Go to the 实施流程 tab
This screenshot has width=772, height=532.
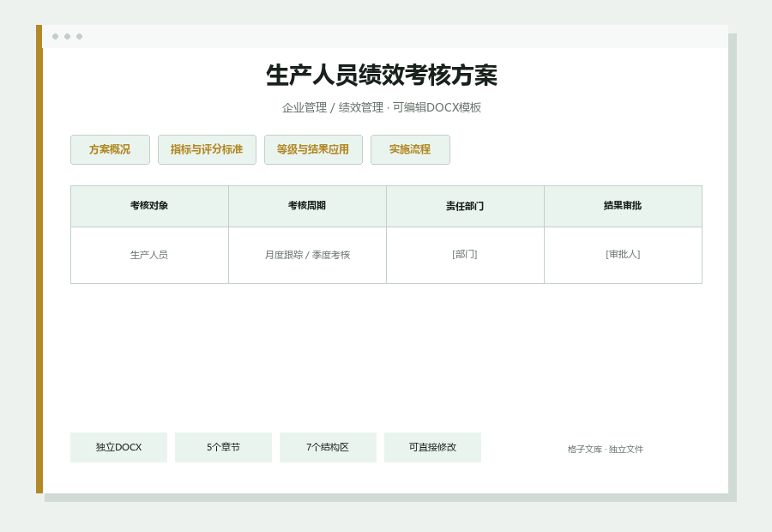410,150
